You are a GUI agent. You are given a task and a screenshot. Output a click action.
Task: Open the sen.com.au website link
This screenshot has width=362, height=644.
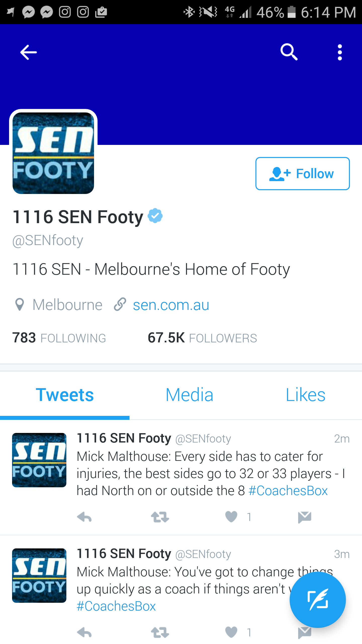click(x=171, y=305)
